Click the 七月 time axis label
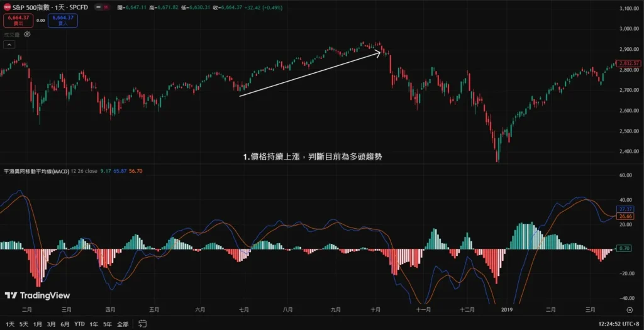This screenshot has height=330, width=644. pyautogui.click(x=244, y=310)
